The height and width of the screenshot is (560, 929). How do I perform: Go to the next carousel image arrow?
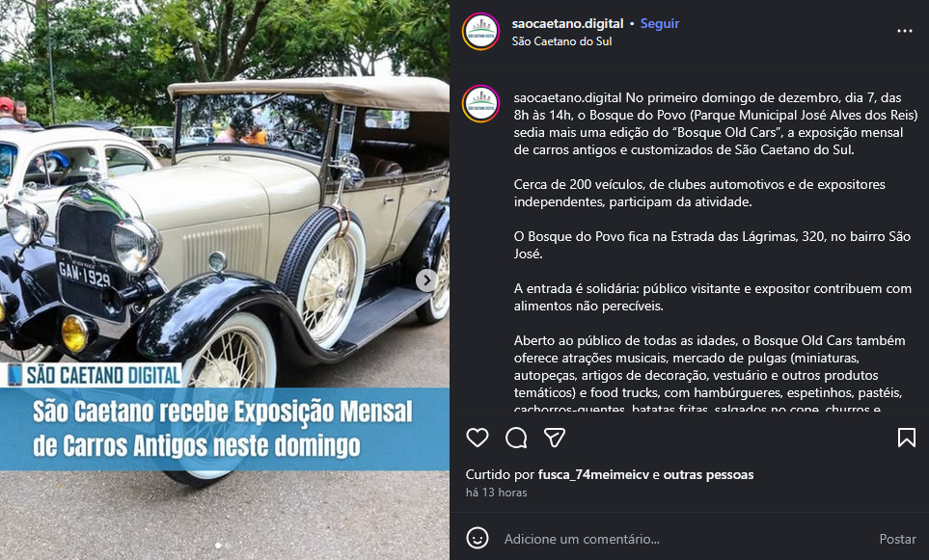coord(426,280)
